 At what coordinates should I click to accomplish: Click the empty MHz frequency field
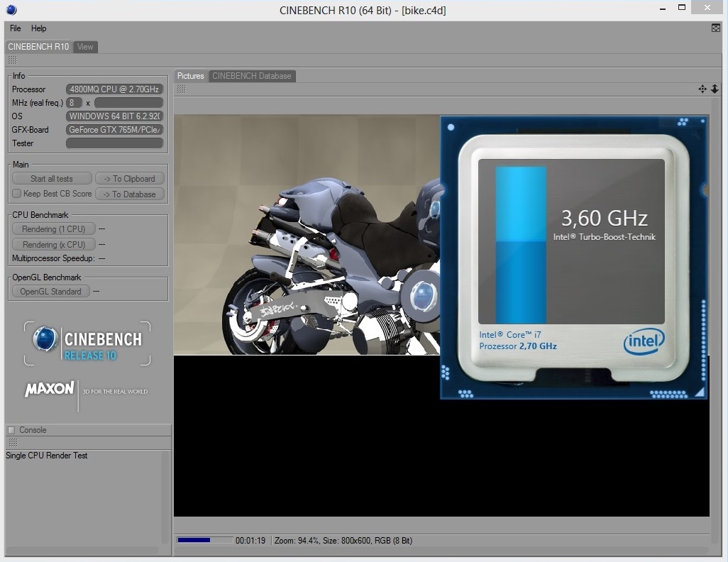[x=128, y=103]
